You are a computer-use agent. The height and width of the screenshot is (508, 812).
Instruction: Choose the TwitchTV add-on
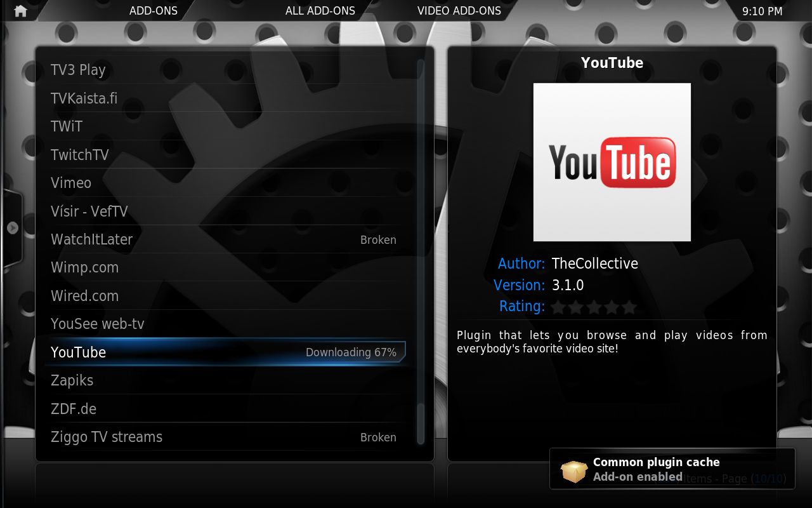point(225,154)
